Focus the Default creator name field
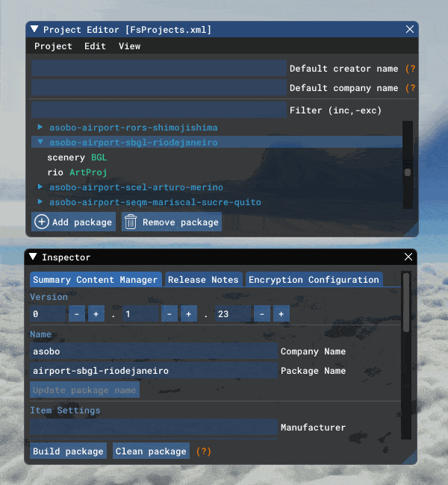Screen dimensions: 448x485 (159, 68)
